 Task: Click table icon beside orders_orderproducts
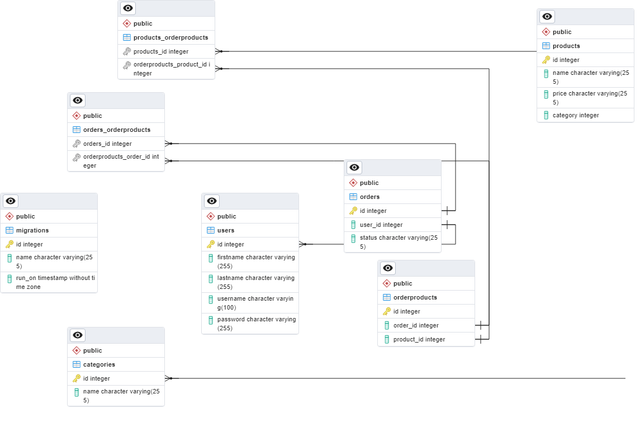pyautogui.click(x=76, y=130)
